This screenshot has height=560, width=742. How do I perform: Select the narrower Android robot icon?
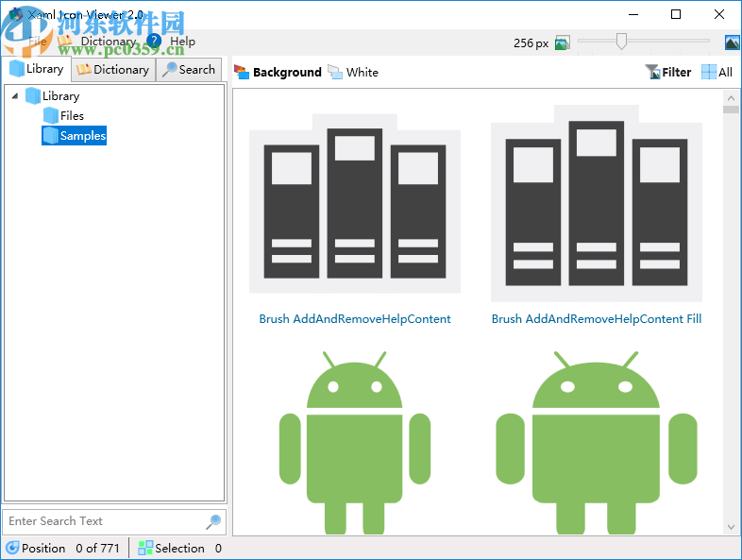click(x=354, y=443)
